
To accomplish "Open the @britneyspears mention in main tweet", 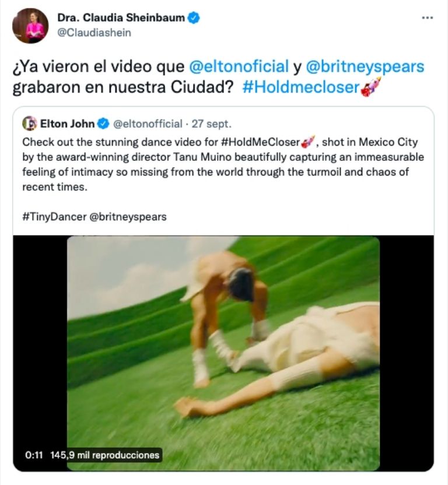I will [x=365, y=67].
